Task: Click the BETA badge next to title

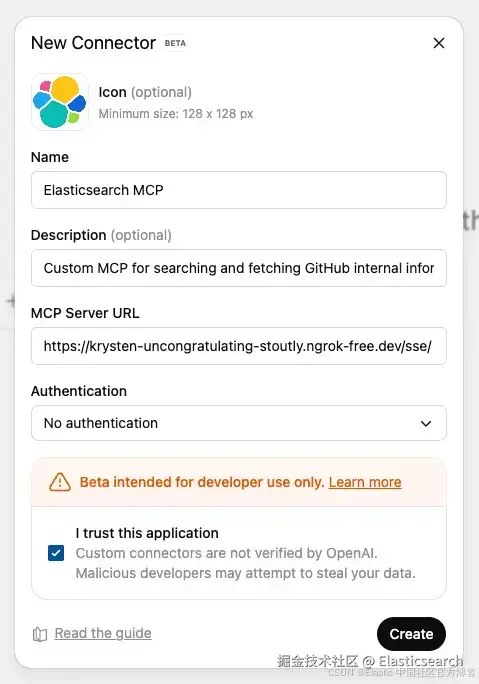Action: point(175,43)
